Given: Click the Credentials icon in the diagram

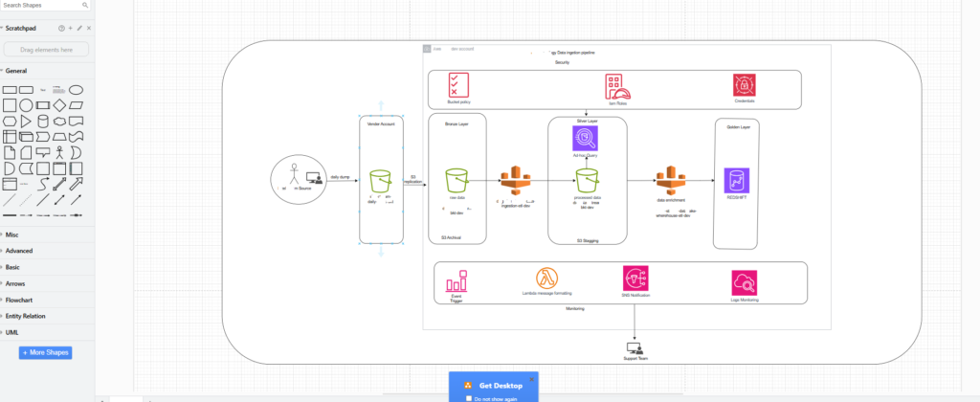Looking at the screenshot, I should 745,85.
